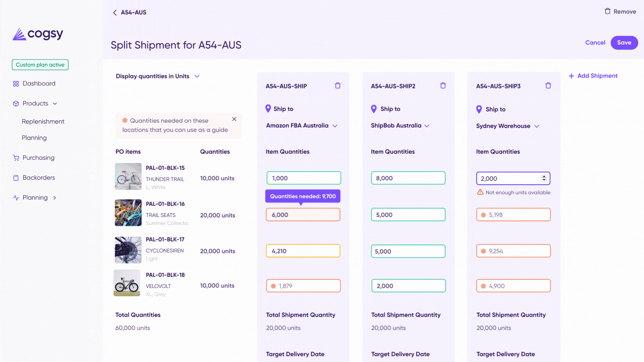This screenshot has height=362, width=644.
Task: Open Replenishment submenu item
Action: 43,121
